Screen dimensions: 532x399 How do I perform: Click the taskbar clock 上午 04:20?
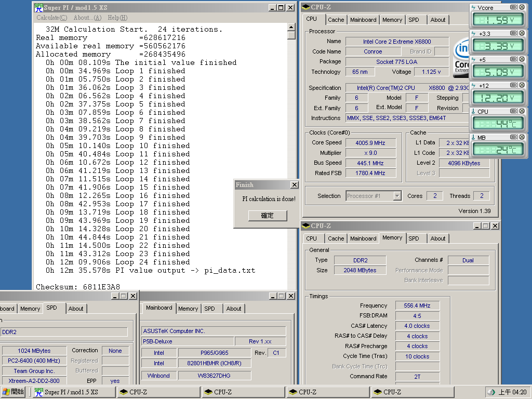(512, 392)
